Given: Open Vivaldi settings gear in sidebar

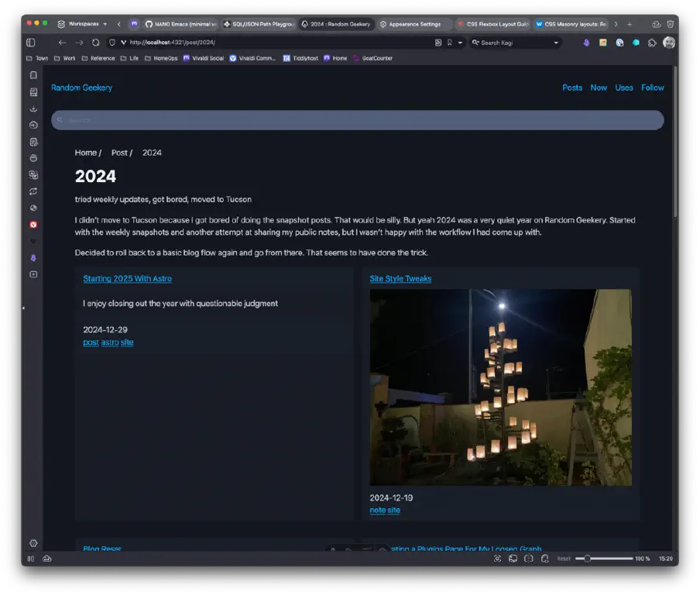Looking at the screenshot, I should pos(33,543).
